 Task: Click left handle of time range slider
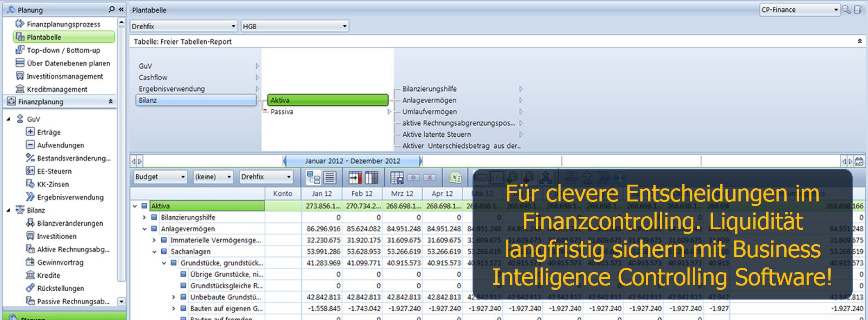point(284,161)
